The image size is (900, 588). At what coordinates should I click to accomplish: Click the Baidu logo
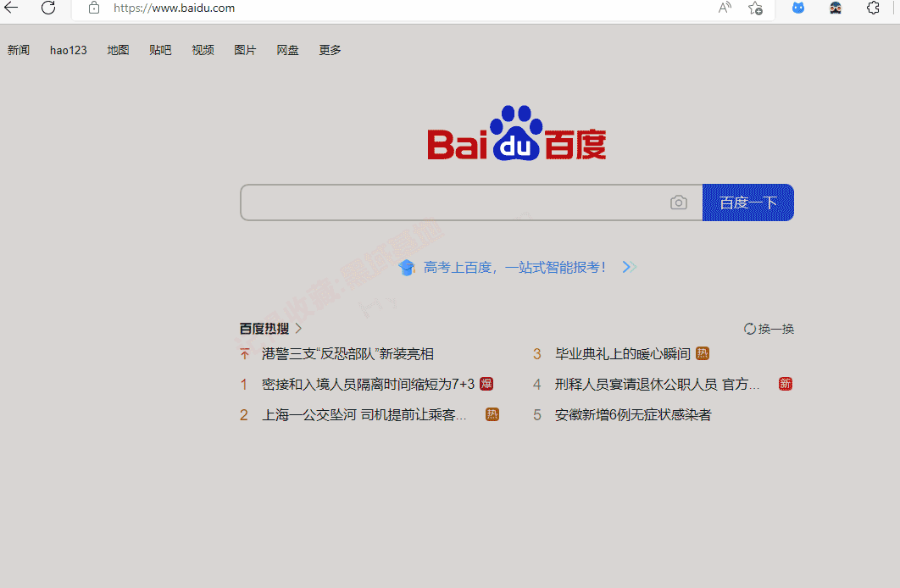pyautogui.click(x=517, y=133)
